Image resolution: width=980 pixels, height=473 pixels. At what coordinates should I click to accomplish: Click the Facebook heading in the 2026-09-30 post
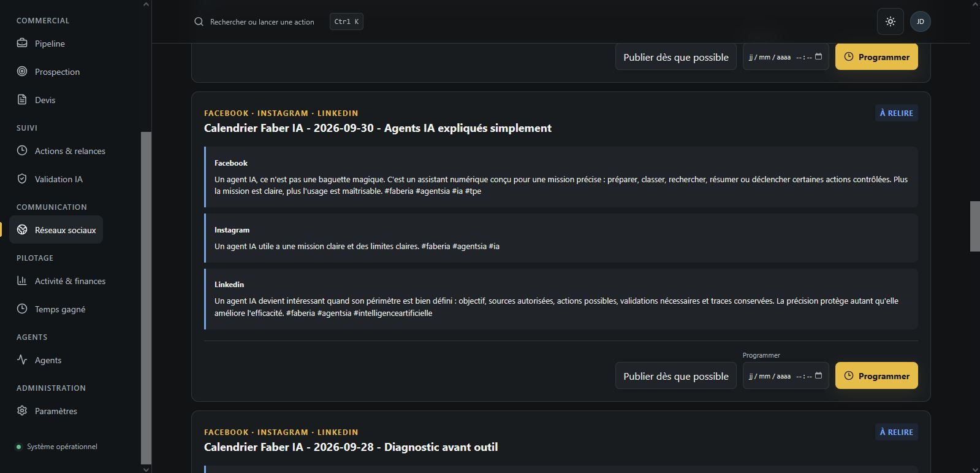(230, 163)
